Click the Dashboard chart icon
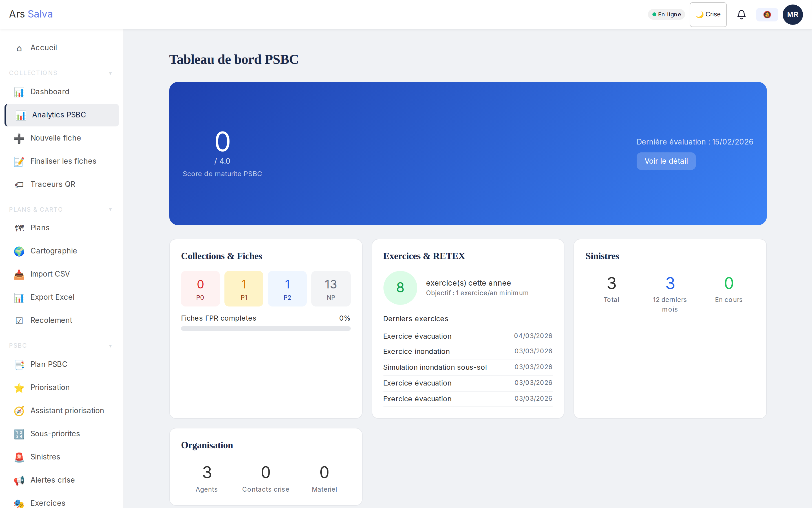This screenshot has width=812, height=508. pyautogui.click(x=19, y=92)
